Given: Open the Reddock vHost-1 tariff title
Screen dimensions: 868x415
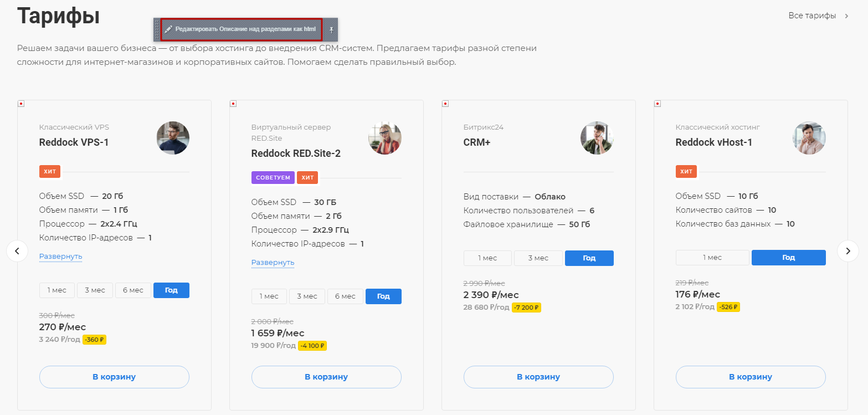Looking at the screenshot, I should tap(714, 142).
